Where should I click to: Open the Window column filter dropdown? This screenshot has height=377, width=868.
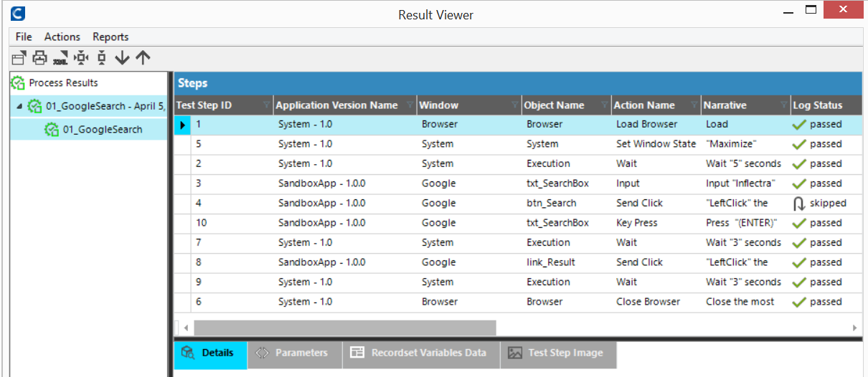click(x=515, y=105)
